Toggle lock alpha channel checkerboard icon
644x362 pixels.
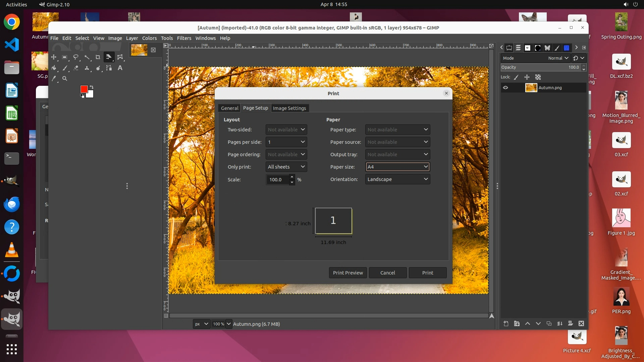click(538, 77)
